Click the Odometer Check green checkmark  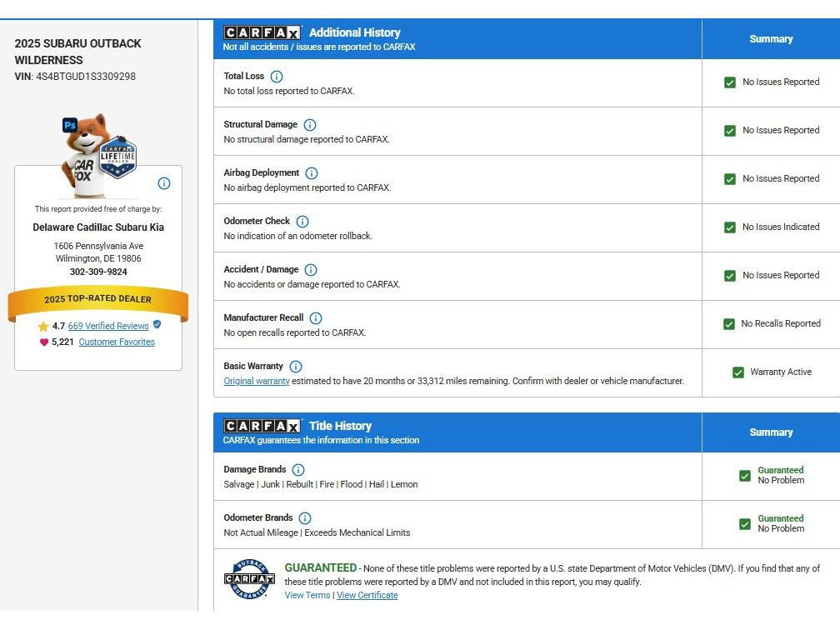pos(730,227)
